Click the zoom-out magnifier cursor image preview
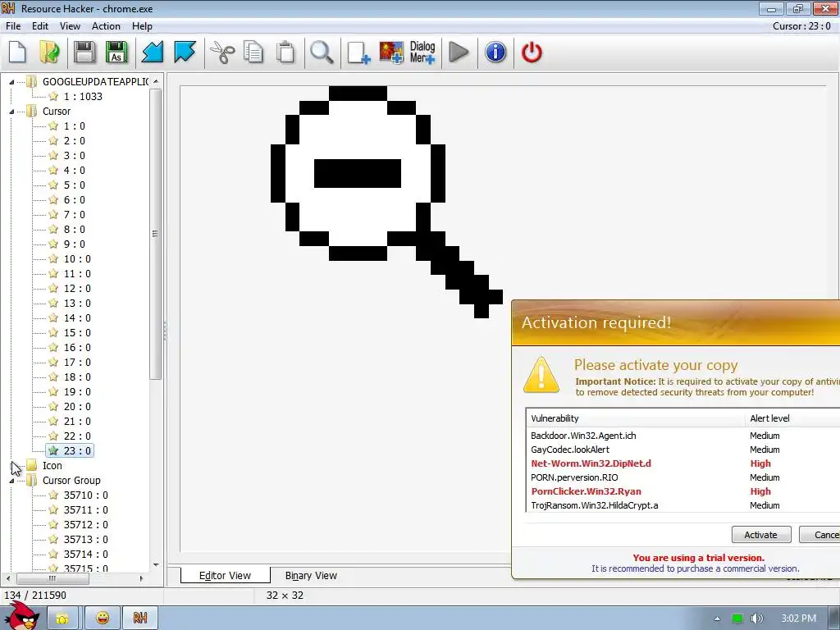 (386, 202)
